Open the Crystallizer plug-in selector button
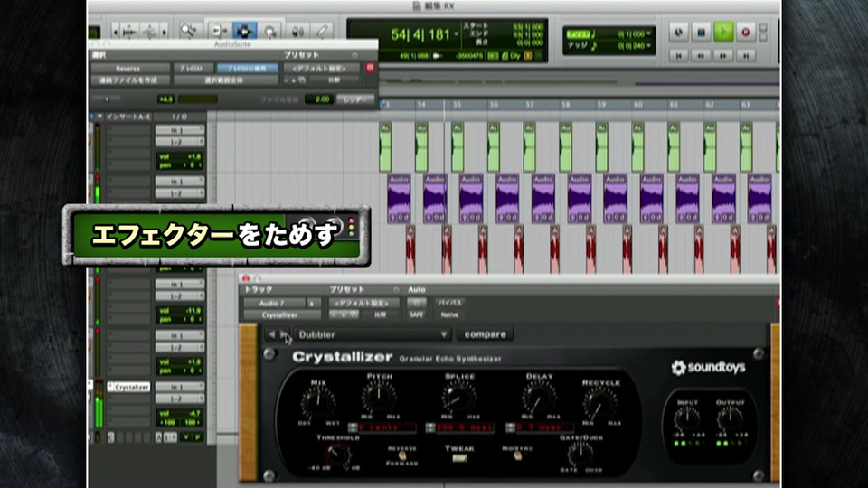The width and height of the screenshot is (868, 488). click(x=282, y=314)
